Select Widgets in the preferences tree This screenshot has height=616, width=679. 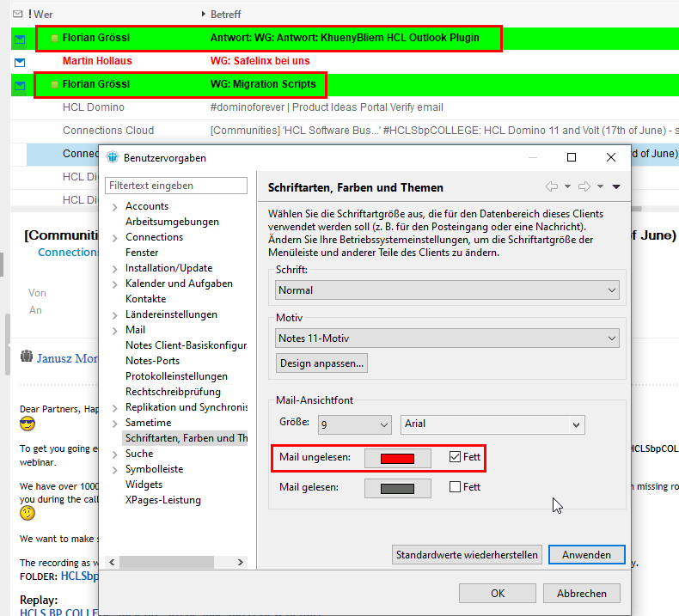tap(144, 485)
